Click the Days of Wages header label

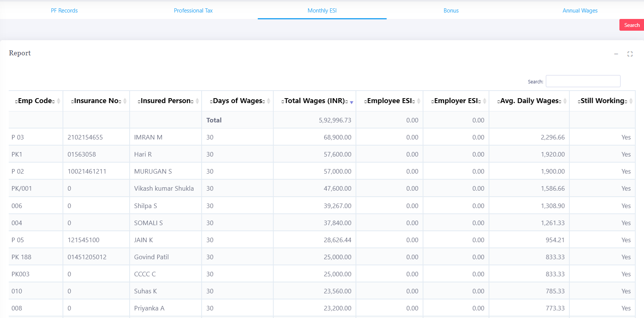[237, 101]
